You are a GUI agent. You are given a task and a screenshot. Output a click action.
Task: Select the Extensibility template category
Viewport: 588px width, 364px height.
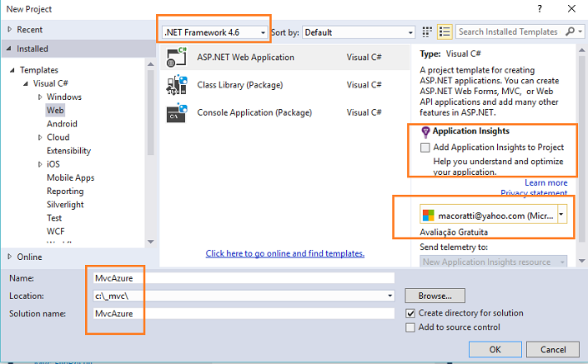coord(68,151)
